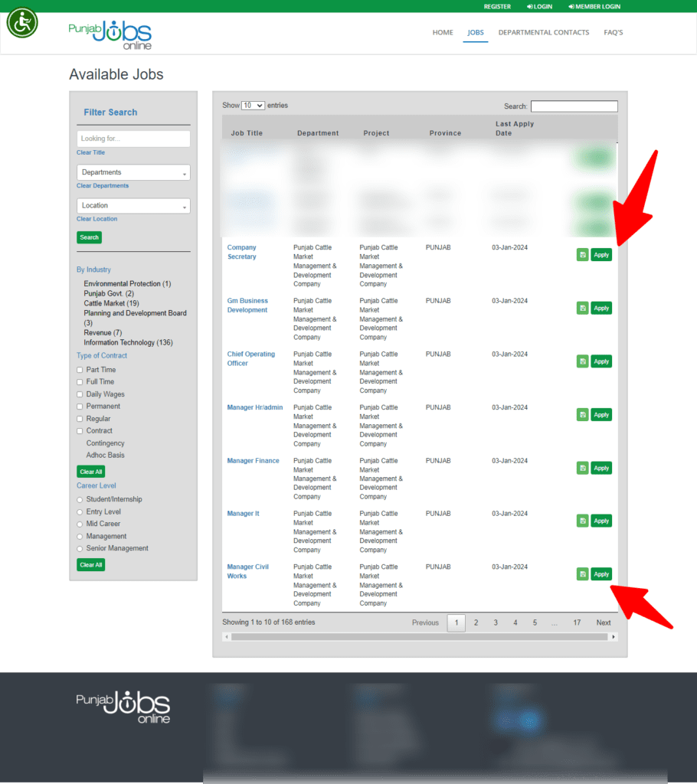Click the save icon for Manager Civil Works
697x784 pixels.
point(582,574)
